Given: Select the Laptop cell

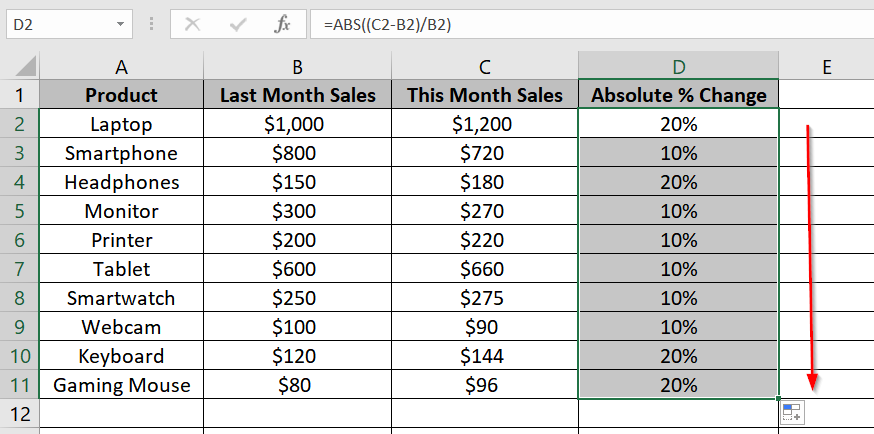Looking at the screenshot, I should pyautogui.click(x=122, y=123).
